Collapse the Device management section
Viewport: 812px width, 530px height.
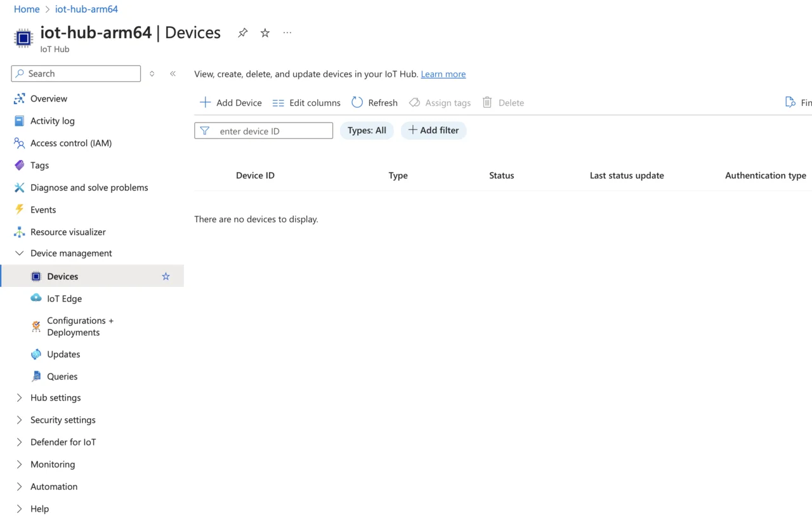(x=19, y=253)
